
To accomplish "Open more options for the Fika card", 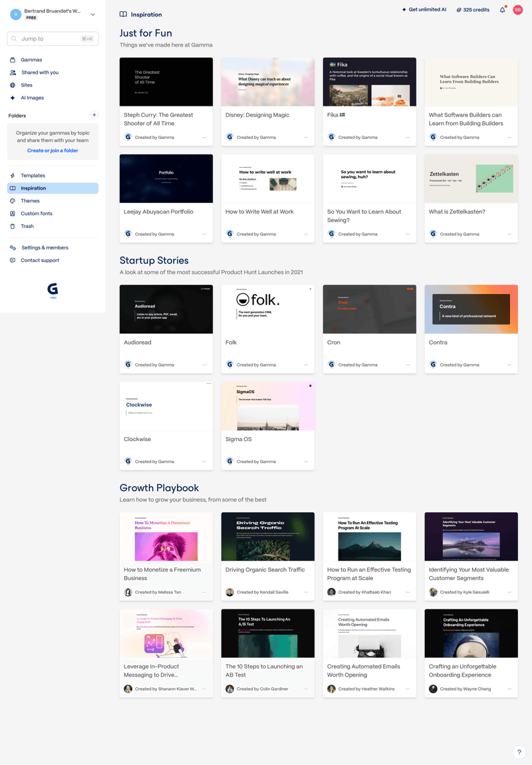I will [x=408, y=138].
